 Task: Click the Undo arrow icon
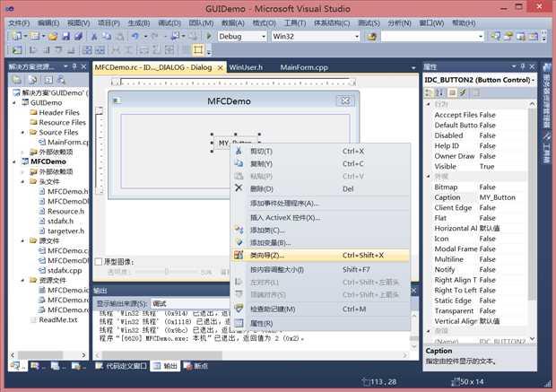tap(135, 36)
